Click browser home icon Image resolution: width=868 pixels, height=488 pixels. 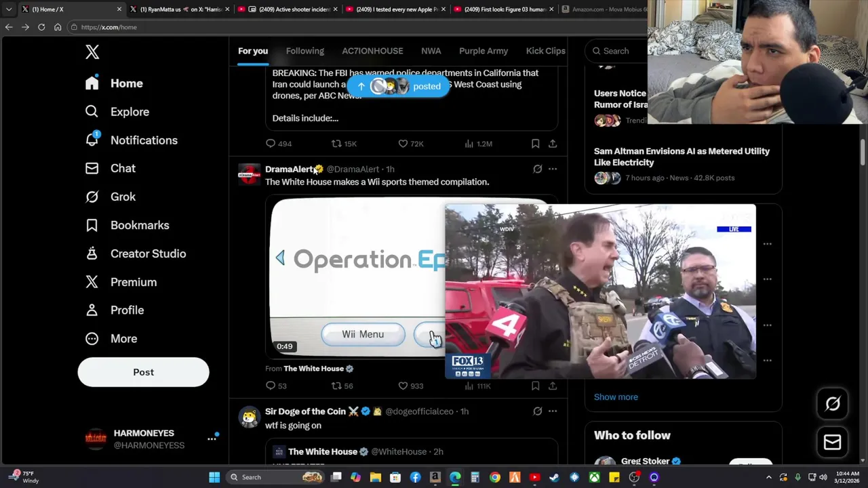tap(58, 27)
